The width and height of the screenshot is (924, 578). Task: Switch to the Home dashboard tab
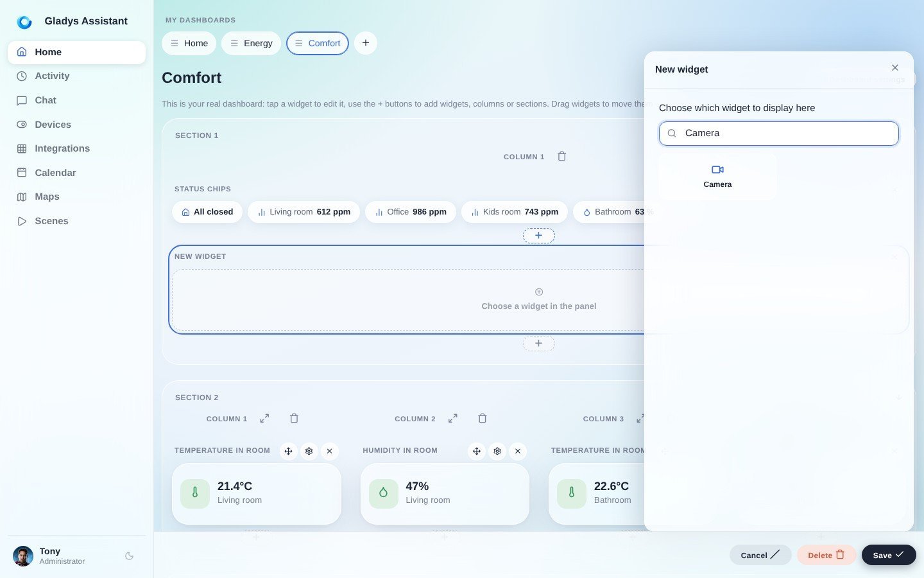coord(189,43)
